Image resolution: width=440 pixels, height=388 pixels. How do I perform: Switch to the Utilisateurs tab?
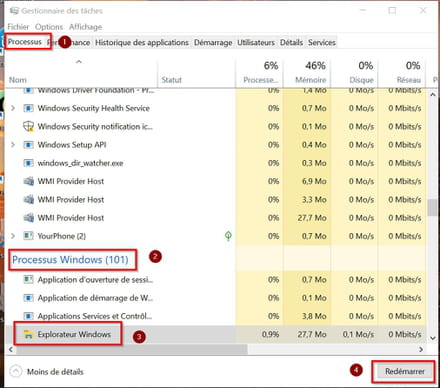pos(256,42)
